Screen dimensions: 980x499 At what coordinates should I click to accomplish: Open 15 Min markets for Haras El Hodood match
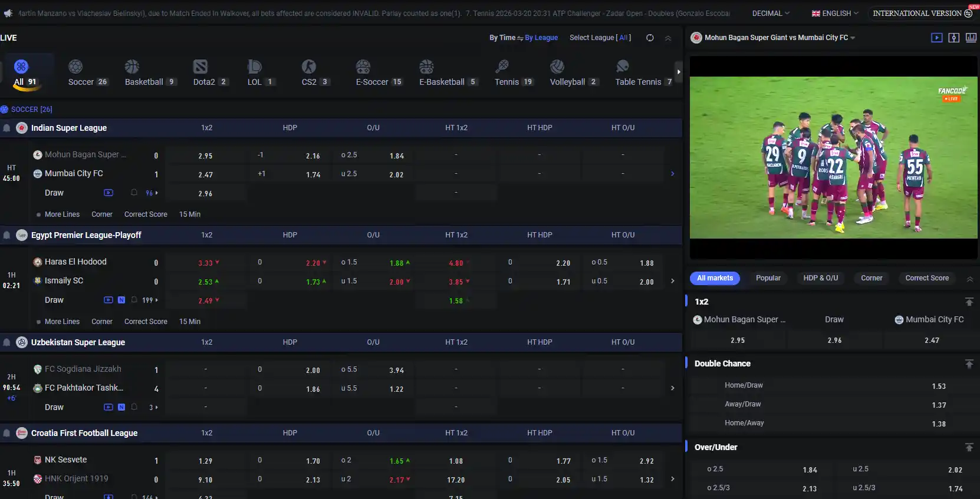pyautogui.click(x=190, y=322)
